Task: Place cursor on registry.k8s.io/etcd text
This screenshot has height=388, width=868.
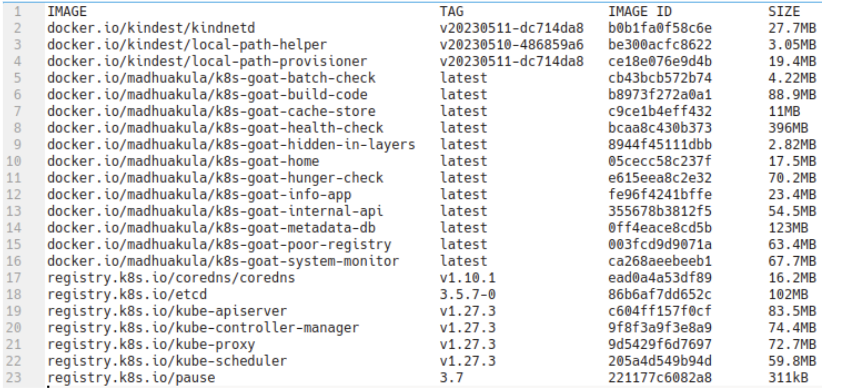Action: pos(127,294)
